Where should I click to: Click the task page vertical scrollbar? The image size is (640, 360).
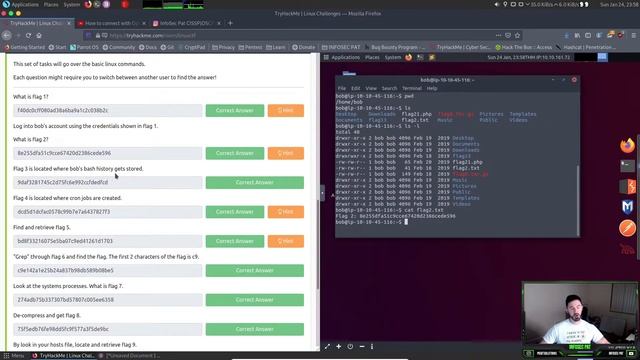(318, 244)
